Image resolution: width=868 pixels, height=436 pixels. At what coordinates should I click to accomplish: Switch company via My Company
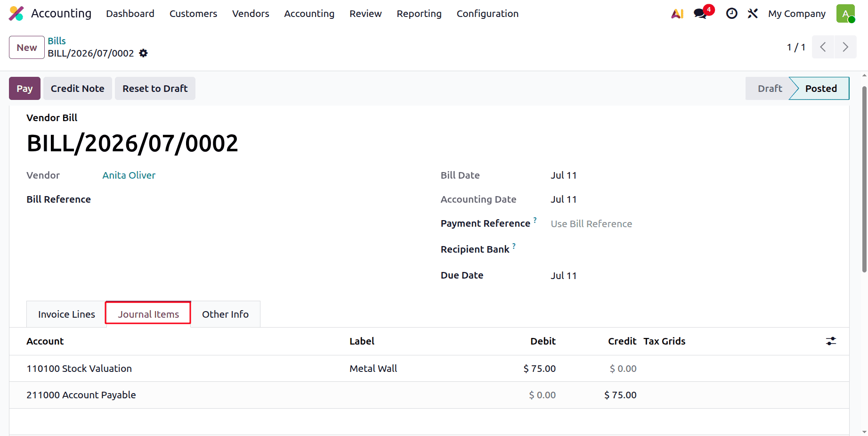(797, 14)
